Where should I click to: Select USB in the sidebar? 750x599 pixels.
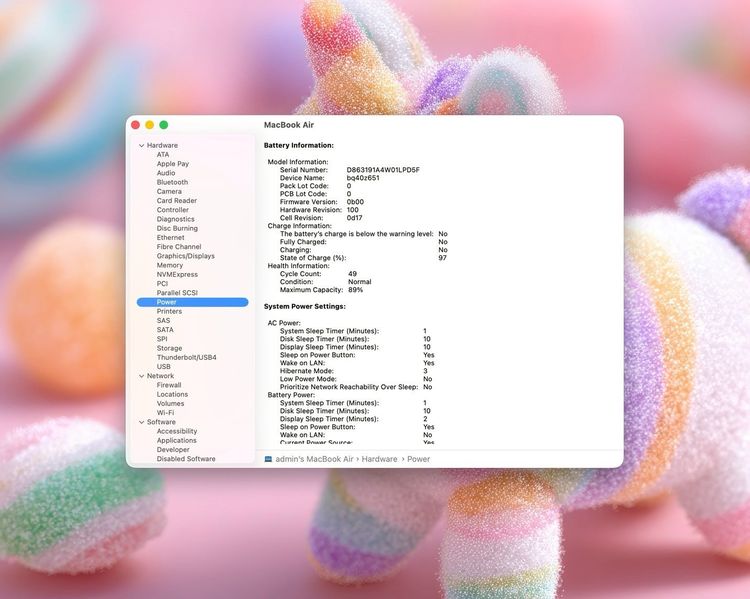[163, 366]
